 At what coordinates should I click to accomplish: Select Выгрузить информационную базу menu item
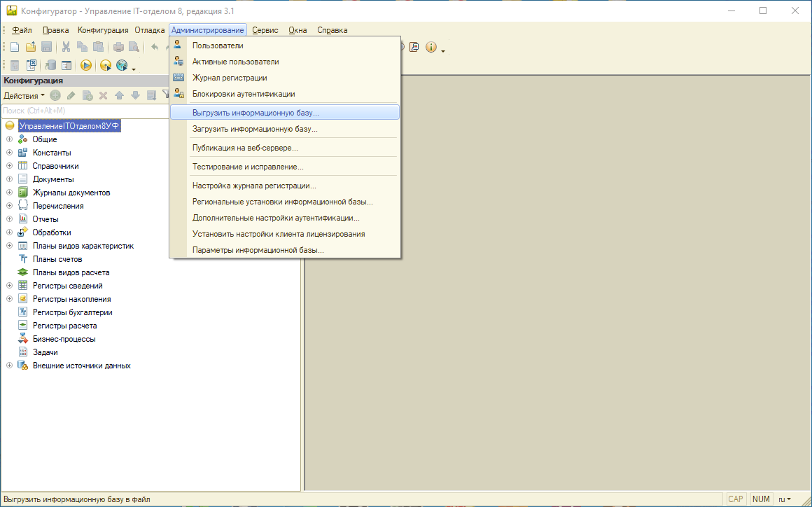pyautogui.click(x=255, y=112)
